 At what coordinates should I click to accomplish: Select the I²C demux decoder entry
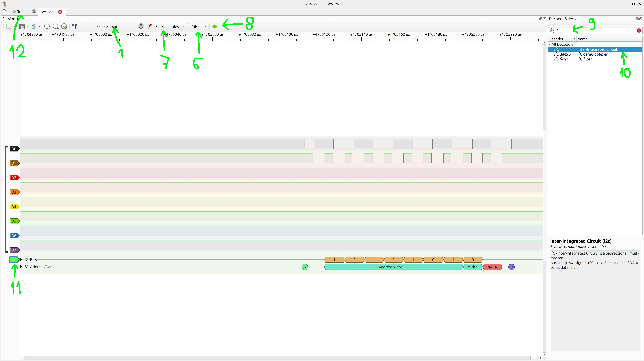click(x=563, y=54)
